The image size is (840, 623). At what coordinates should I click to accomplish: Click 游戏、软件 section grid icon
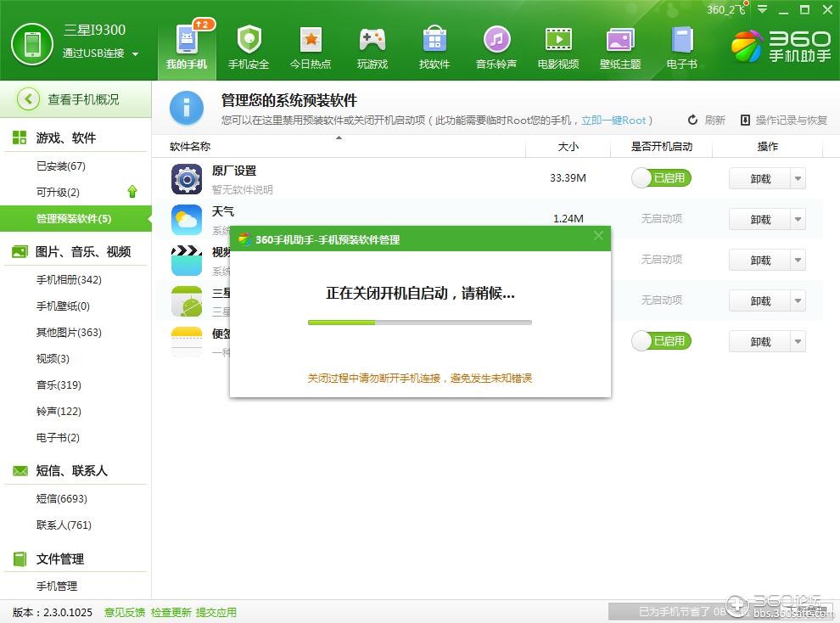pyautogui.click(x=20, y=138)
